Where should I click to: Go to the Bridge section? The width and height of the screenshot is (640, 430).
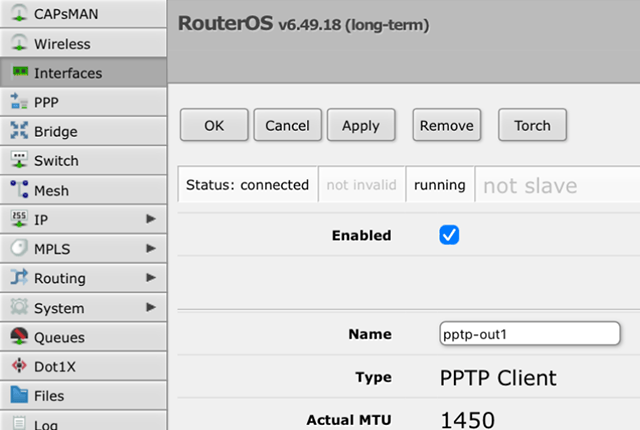[x=83, y=131]
